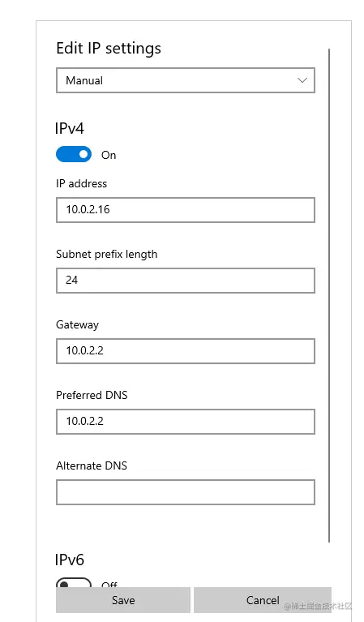Click the Preferred DNS label

click(x=92, y=395)
